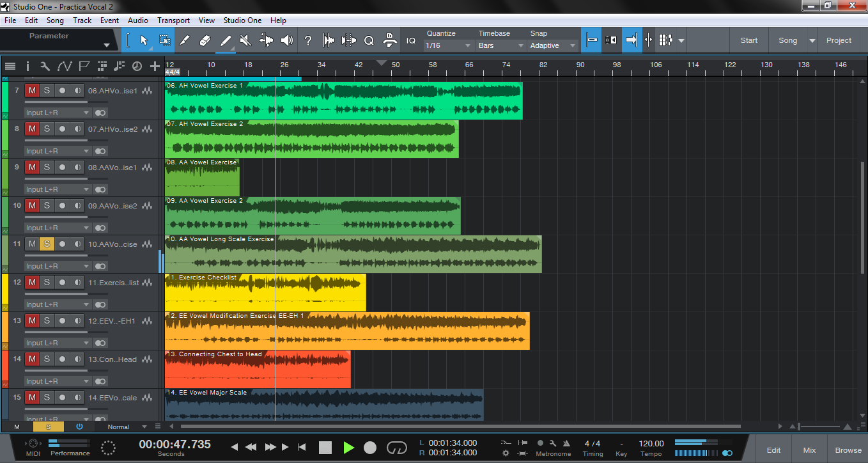Open the inspector 'i' icon

[x=27, y=66]
